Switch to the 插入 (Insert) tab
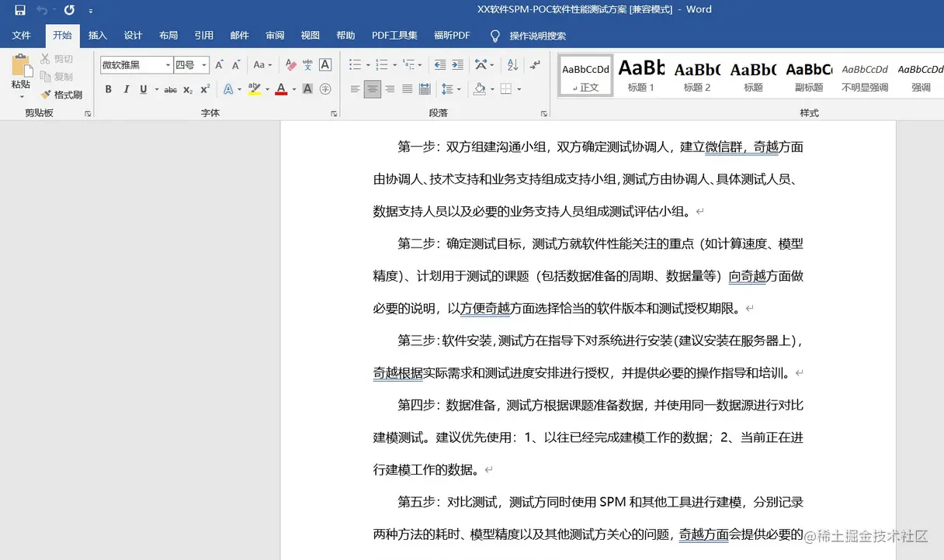The image size is (944, 560). 98,36
